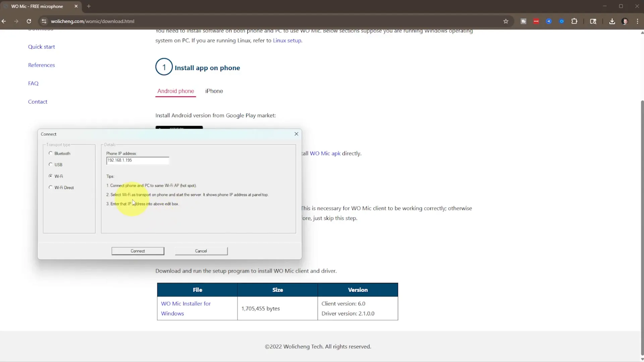Open the References sidebar link
Screen dimensions: 644x362
click(x=42, y=65)
